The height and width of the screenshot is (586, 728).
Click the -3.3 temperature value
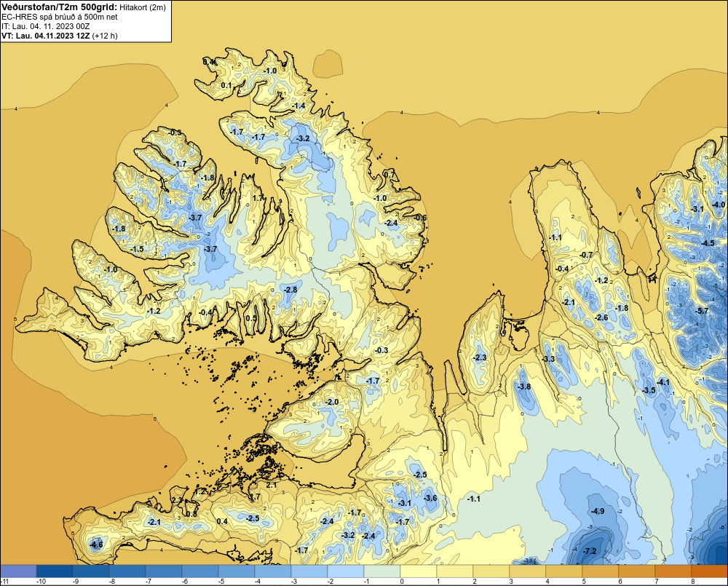point(548,359)
